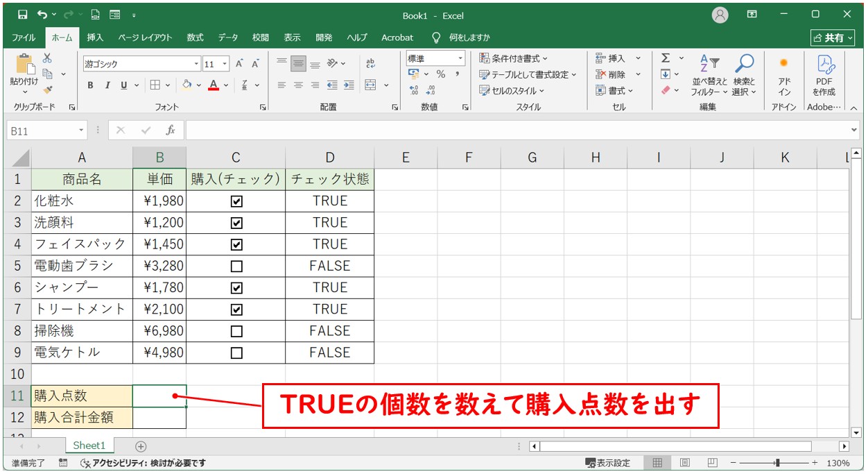Open the Name Box dropdown arrow

point(82,130)
